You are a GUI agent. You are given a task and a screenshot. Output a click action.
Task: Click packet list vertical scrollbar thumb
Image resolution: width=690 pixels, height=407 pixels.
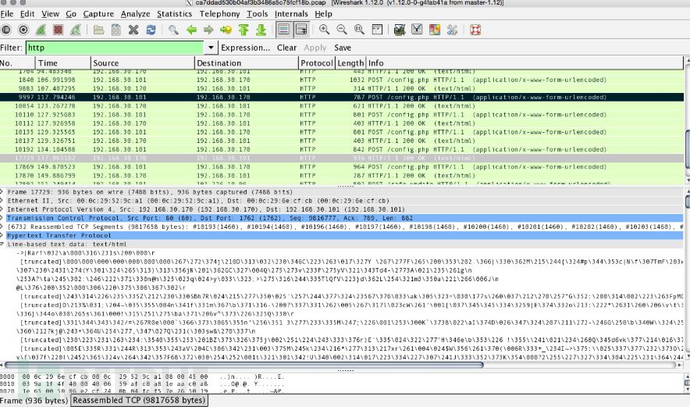pos(687,149)
